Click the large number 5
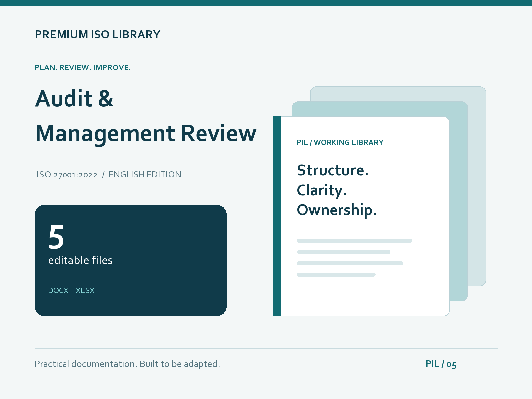This screenshot has height=399, width=532. (x=56, y=237)
